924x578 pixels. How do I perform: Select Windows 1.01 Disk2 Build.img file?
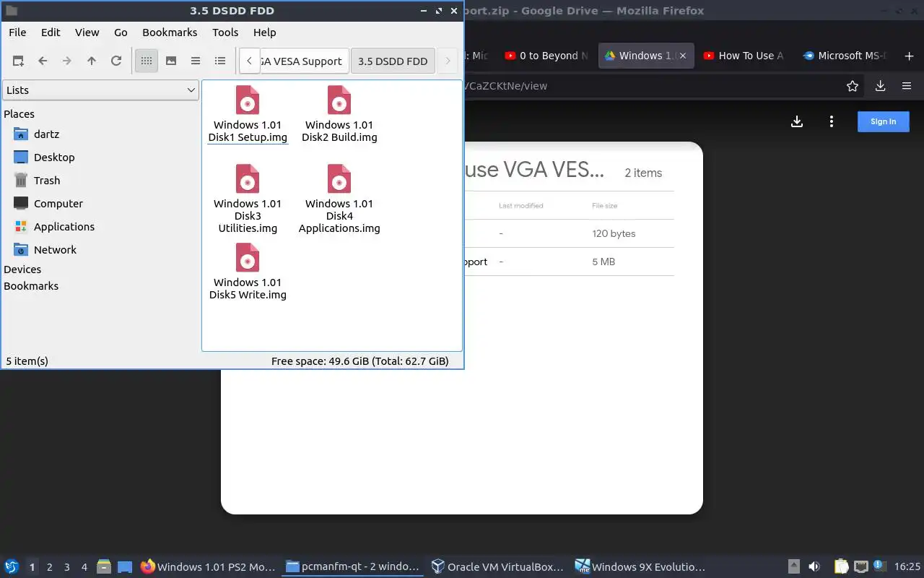click(339, 114)
